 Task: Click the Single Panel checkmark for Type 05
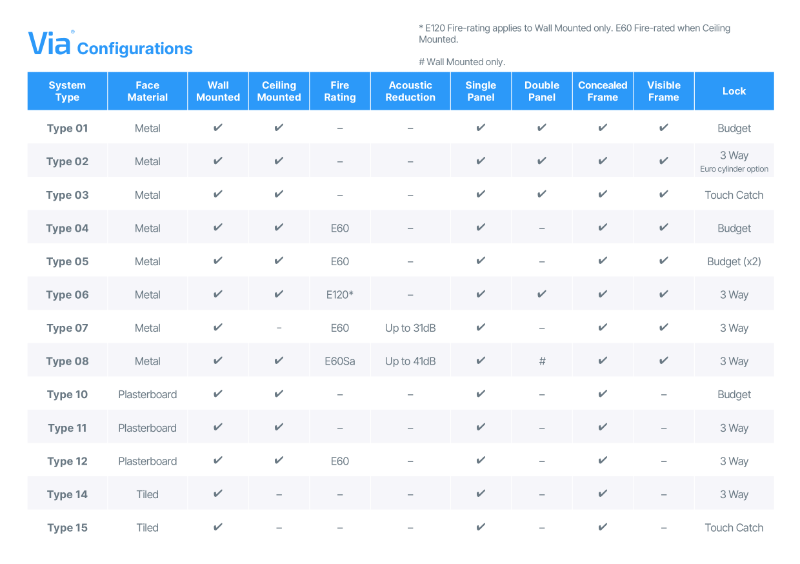(x=481, y=260)
